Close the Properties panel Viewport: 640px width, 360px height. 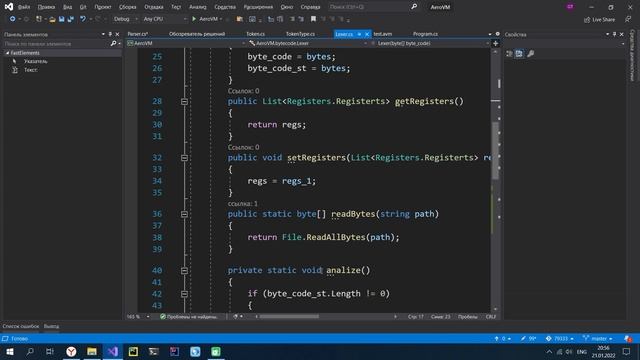(x=622, y=34)
